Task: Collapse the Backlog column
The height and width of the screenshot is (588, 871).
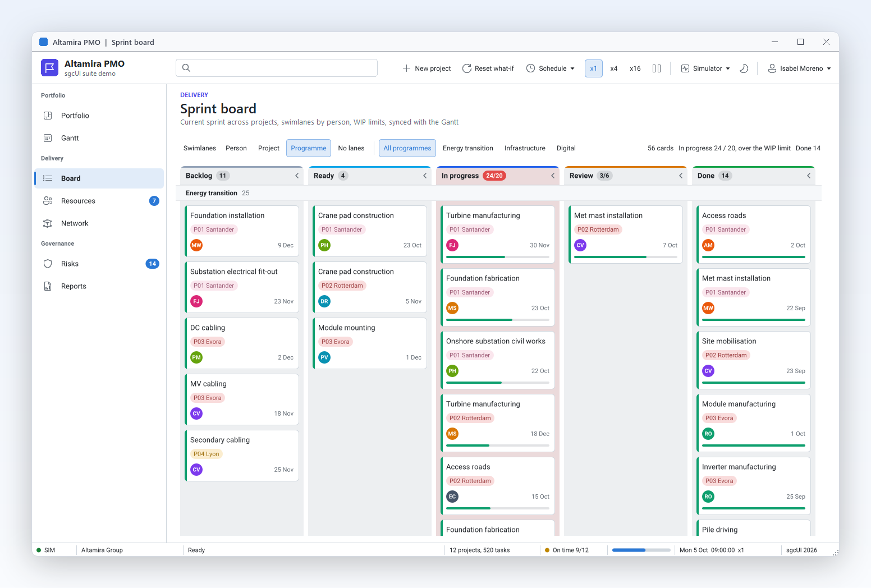Action: click(297, 176)
